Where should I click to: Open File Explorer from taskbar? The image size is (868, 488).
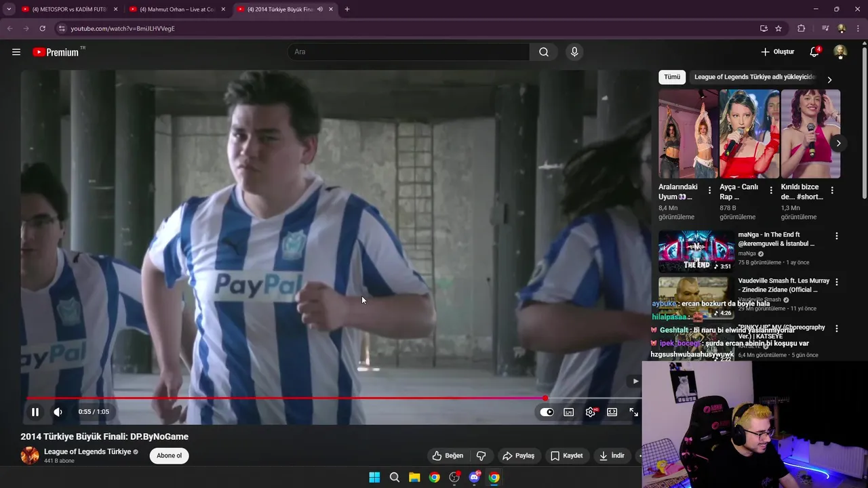pos(414,477)
